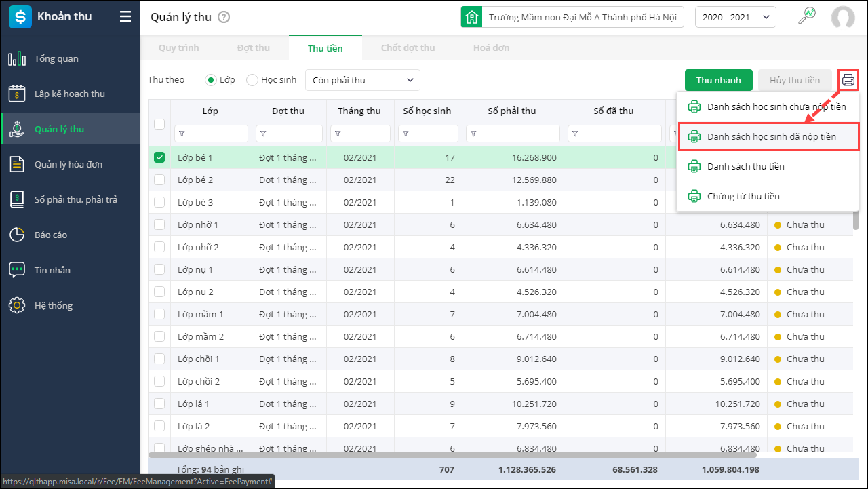Click the help question mark icon
Screen dimensions: 868x489
[x=224, y=18]
